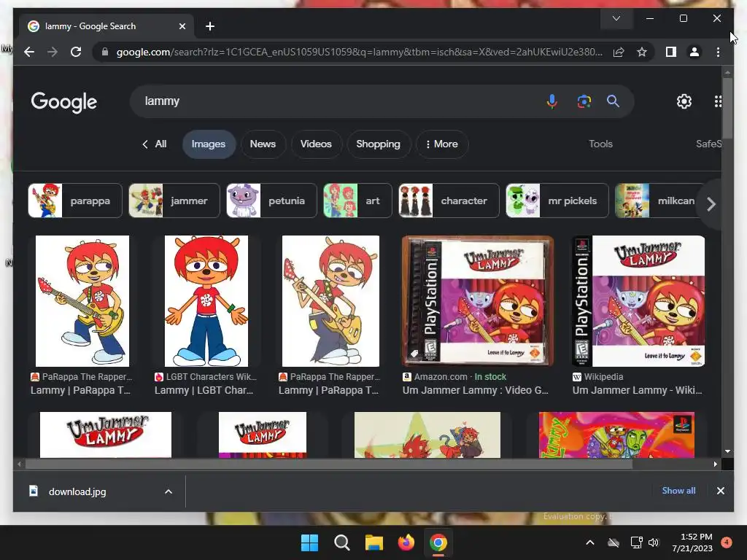Open the Chrome profile menu
747x560 pixels.
[694, 52]
